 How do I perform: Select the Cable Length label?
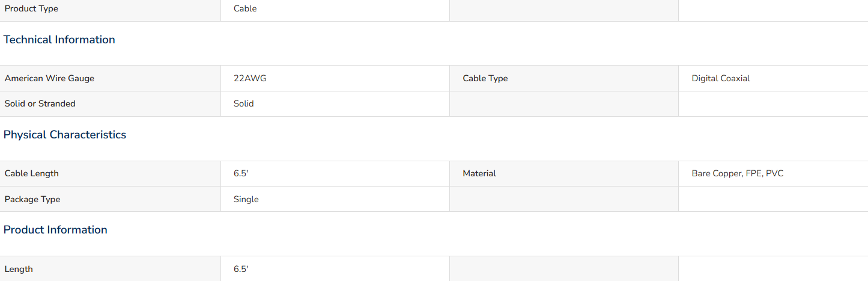click(32, 173)
